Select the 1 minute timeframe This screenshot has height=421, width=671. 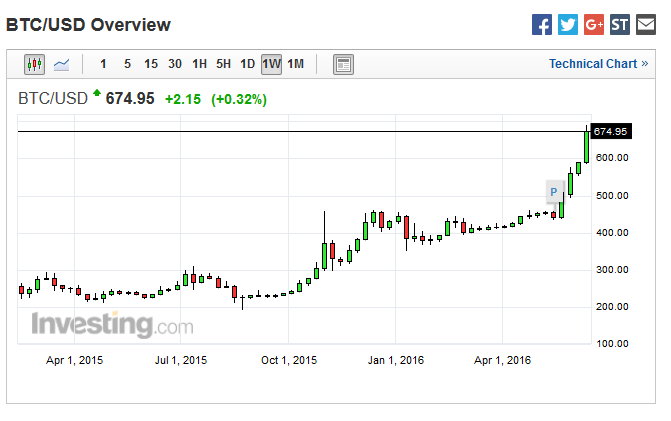[103, 65]
